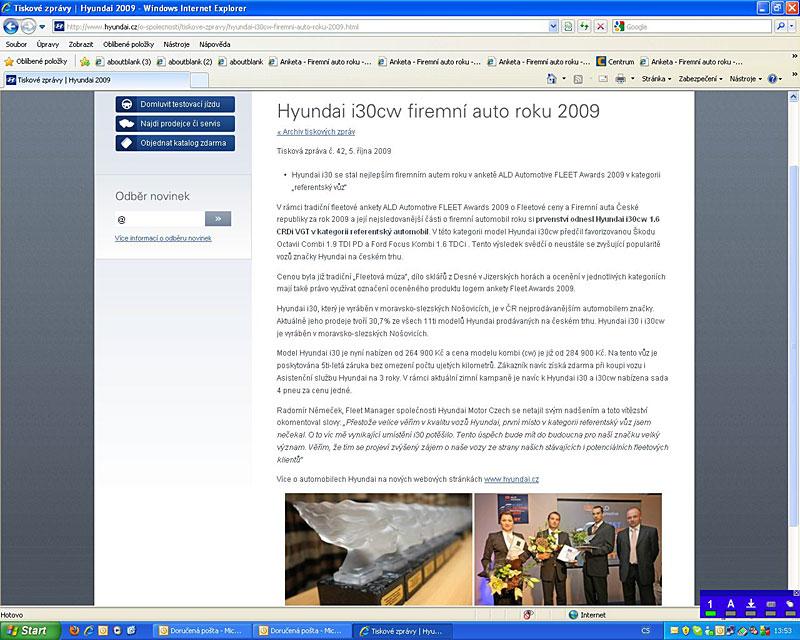This screenshot has height=640, width=800.
Task: Open the aboutblank (2) favorite link
Action: point(184,62)
